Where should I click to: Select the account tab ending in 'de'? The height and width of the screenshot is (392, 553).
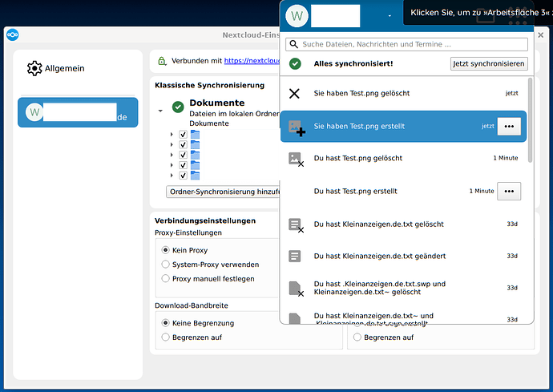(x=78, y=112)
